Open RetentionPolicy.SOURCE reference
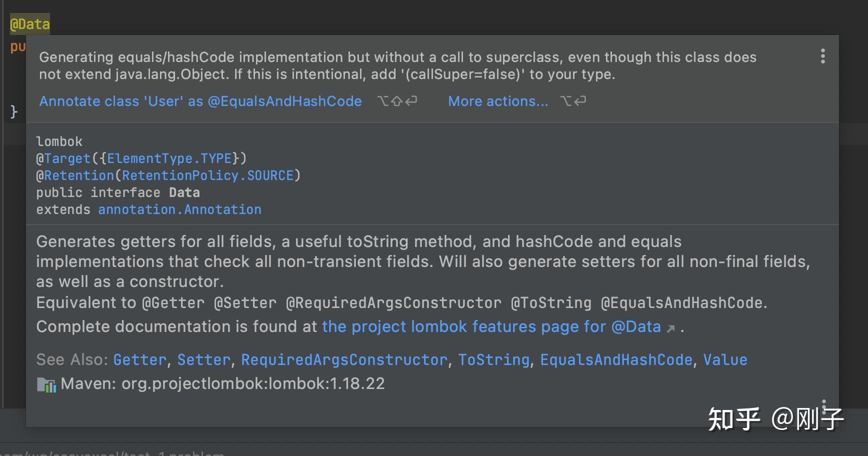Image resolution: width=868 pixels, height=456 pixels. (x=208, y=175)
